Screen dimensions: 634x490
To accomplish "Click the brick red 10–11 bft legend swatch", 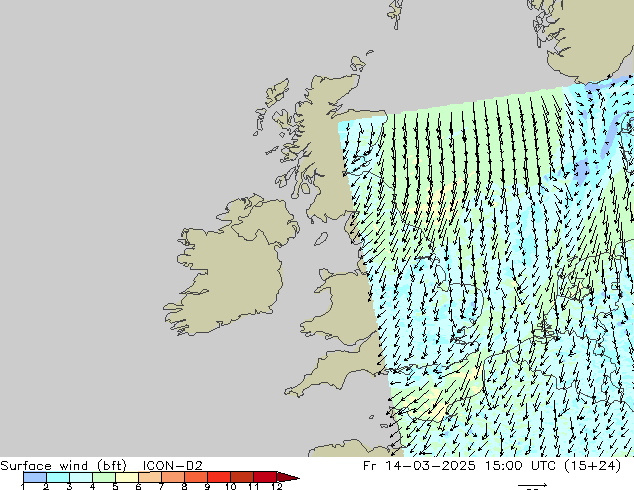I will click(242, 477).
